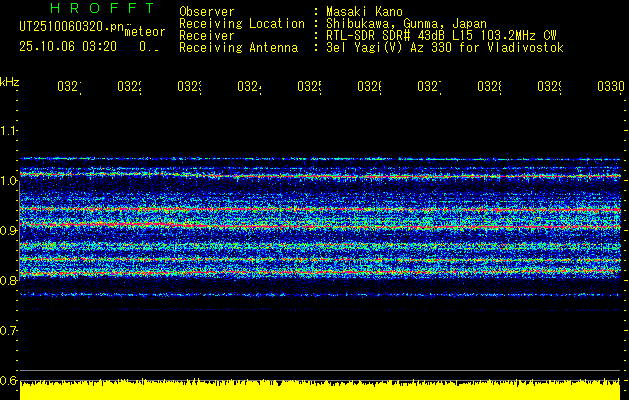Click Receiving Location label
The image size is (629, 400).
[242, 24]
